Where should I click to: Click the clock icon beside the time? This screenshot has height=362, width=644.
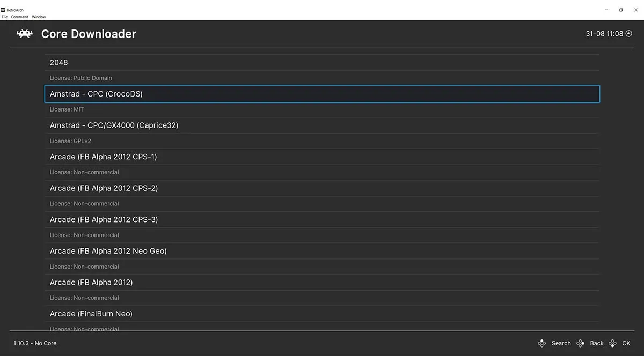coord(629,34)
